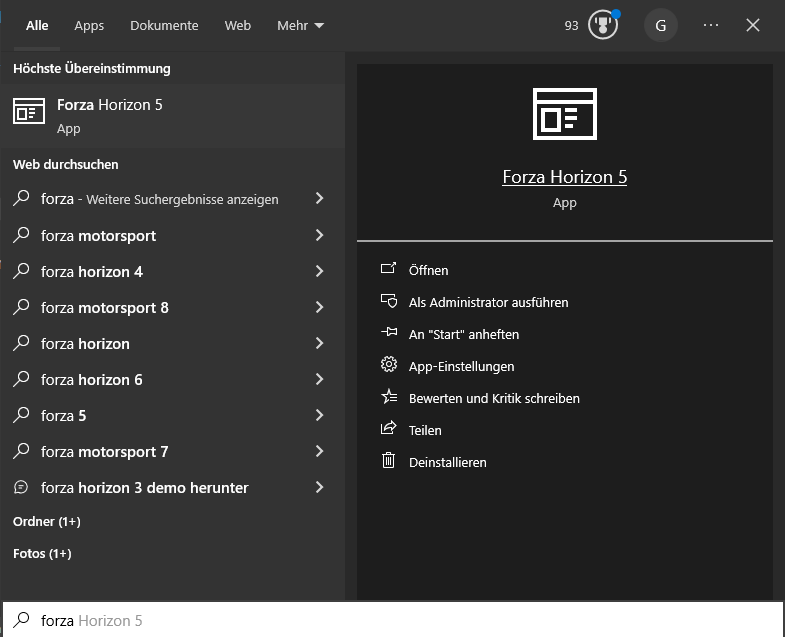Viewport: 785px width, 637px height.
Task: Switch to the Apps tab
Action: pyautogui.click(x=89, y=25)
